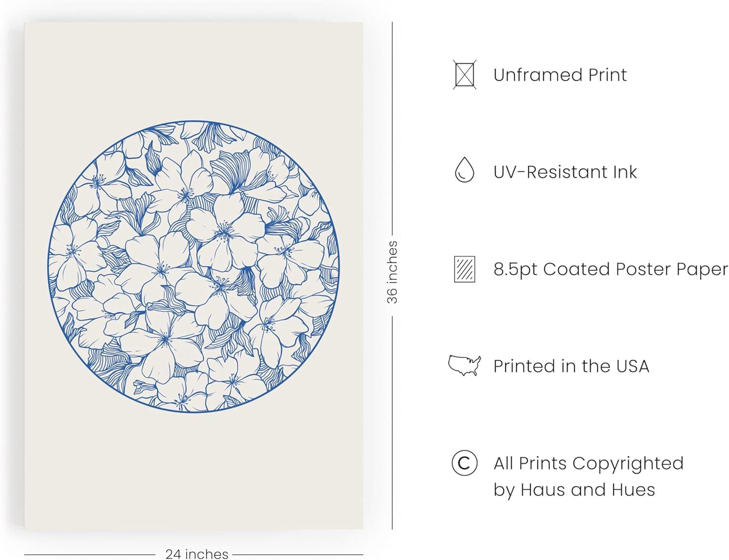Click the crossed-out frame icon
729x560 pixels.
tap(465, 74)
